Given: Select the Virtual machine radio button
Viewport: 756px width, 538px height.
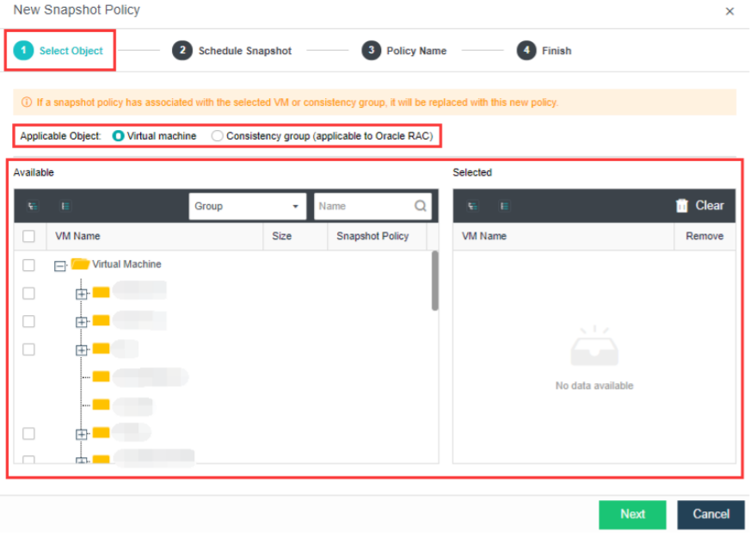Looking at the screenshot, I should point(119,137).
